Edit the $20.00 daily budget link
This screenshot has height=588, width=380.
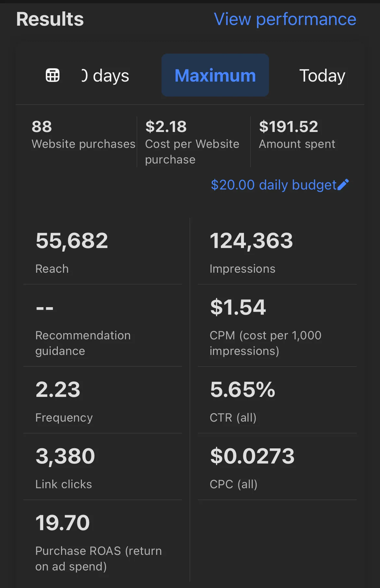click(273, 185)
